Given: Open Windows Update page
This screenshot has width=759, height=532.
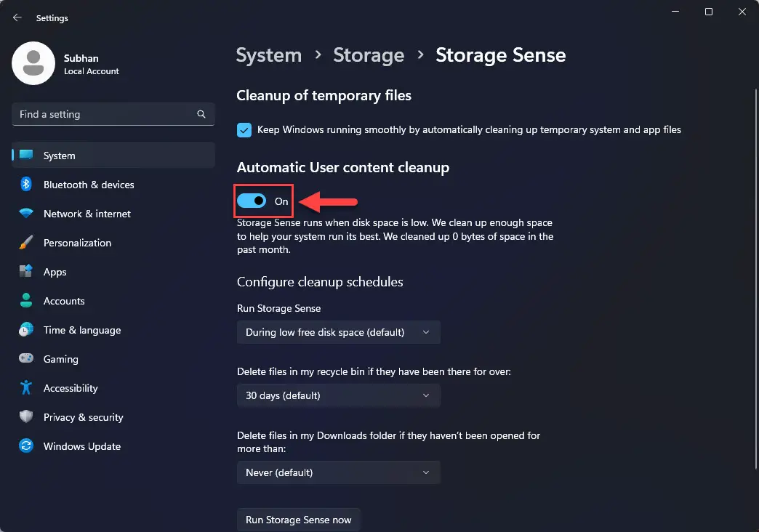Looking at the screenshot, I should pyautogui.click(x=113, y=446).
